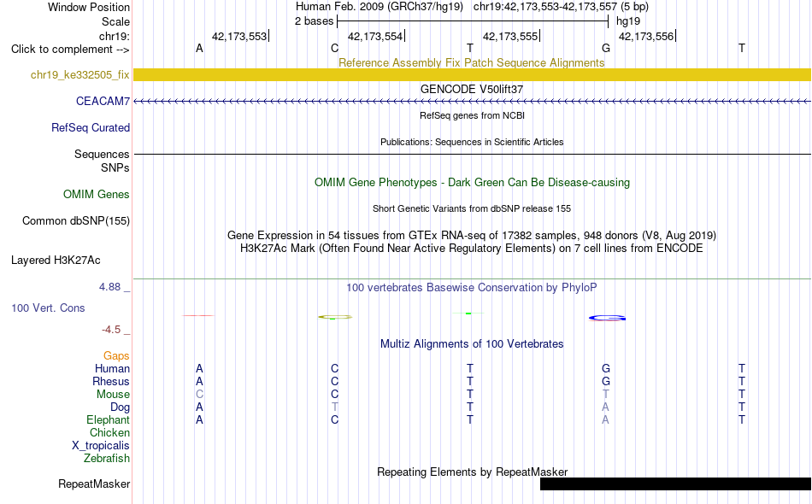This screenshot has height=504, width=812.
Task: Click the GTEx Gene Expression in 54 tissues title
Action: pyautogui.click(x=472, y=236)
